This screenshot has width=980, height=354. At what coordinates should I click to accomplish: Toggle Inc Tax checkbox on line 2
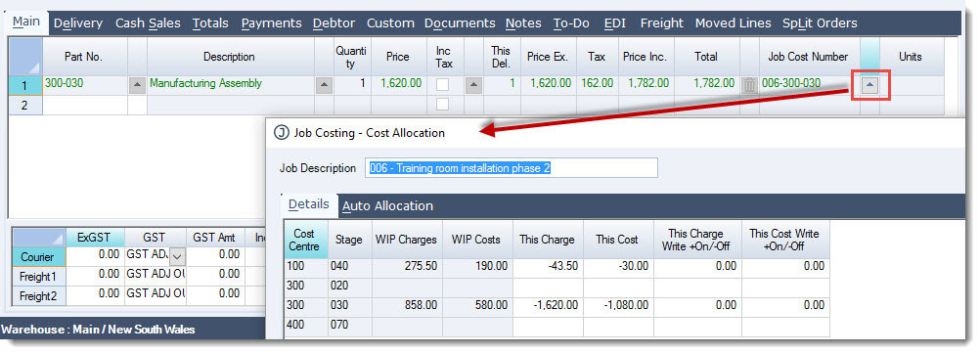pyautogui.click(x=442, y=105)
